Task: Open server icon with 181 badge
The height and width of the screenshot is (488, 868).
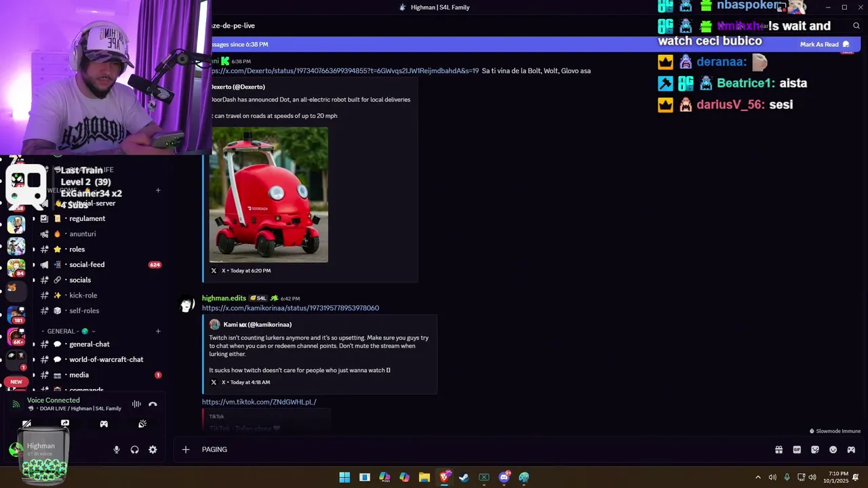Action: pos(16,314)
